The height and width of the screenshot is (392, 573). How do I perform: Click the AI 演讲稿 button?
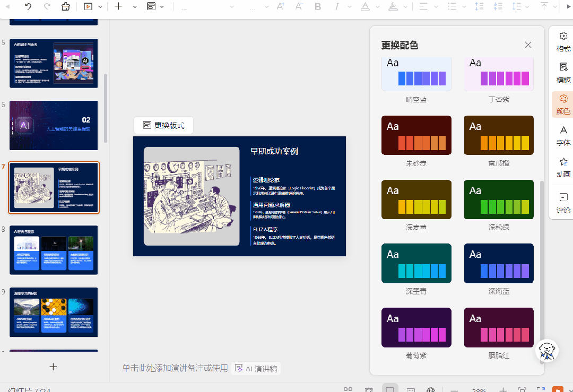click(256, 369)
